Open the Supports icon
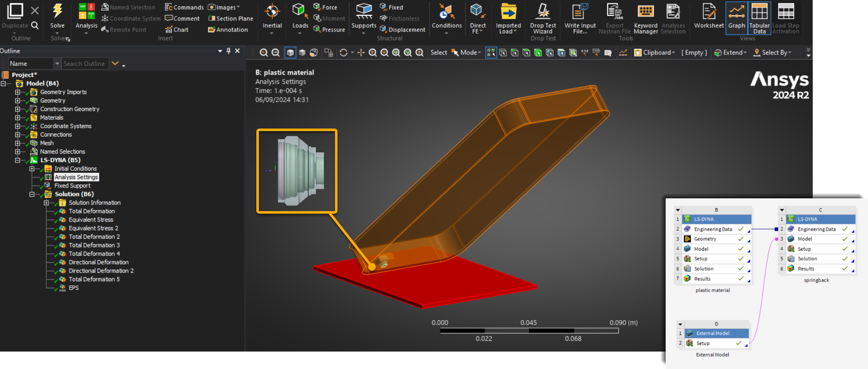 click(364, 11)
